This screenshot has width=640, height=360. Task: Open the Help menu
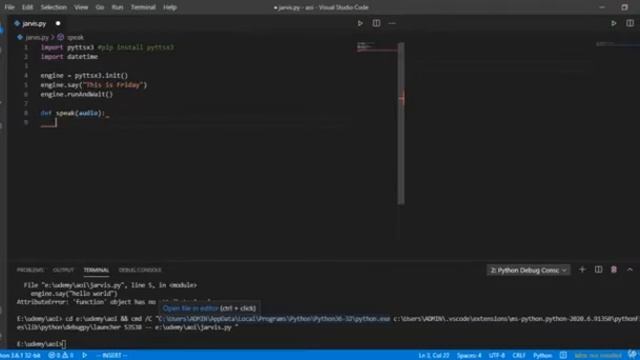point(170,7)
